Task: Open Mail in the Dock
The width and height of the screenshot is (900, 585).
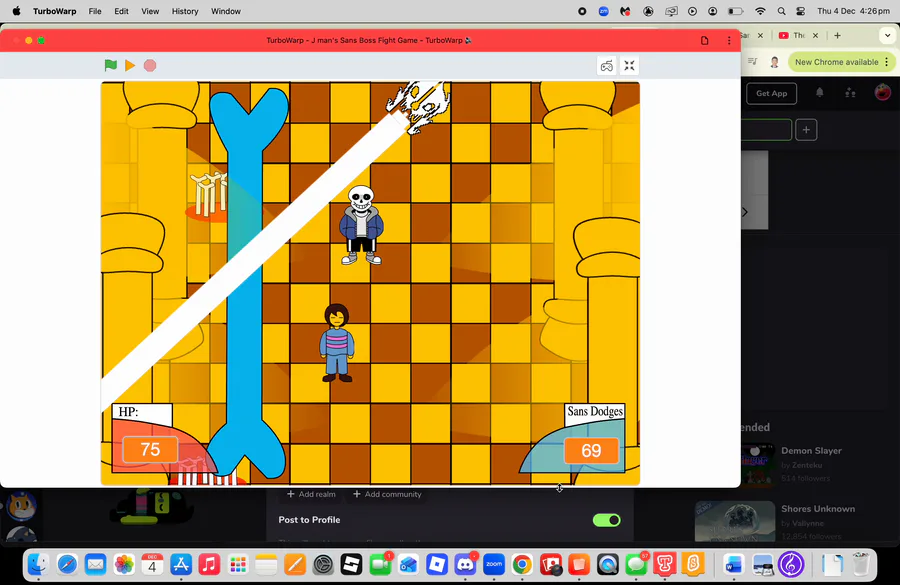Action: point(95,565)
